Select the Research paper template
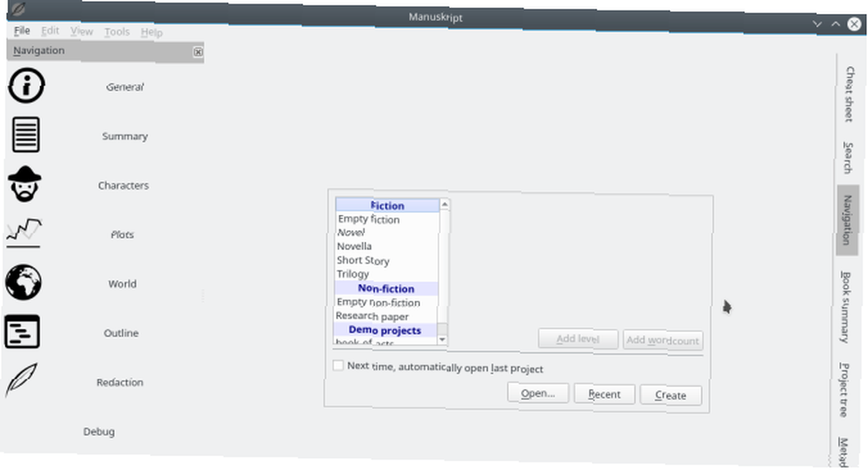This screenshot has height=470, width=868. point(386,317)
